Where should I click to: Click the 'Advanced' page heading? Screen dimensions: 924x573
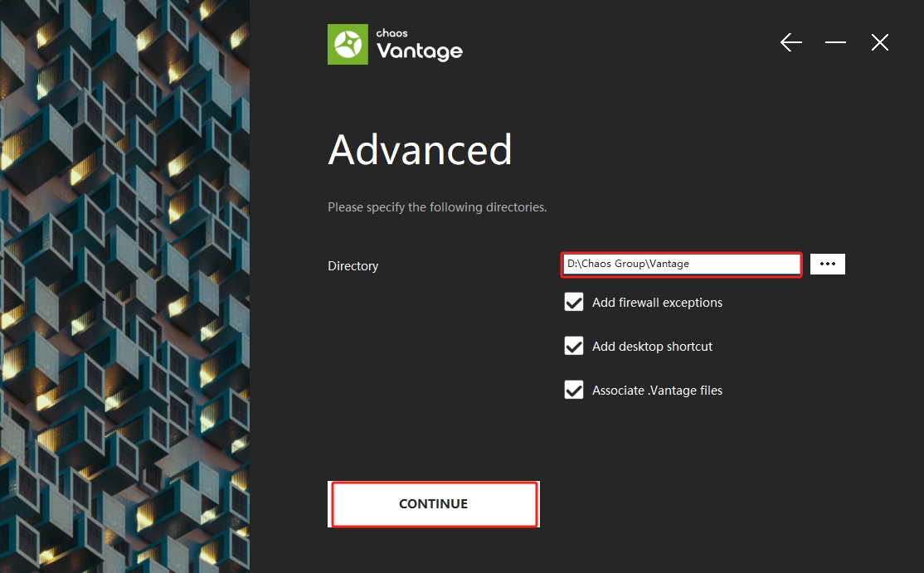(420, 150)
